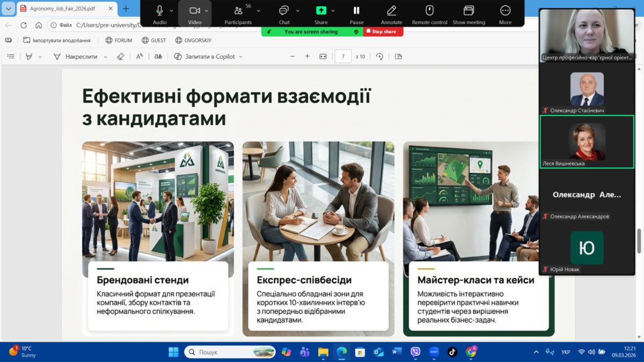Click the Stop share button

tap(383, 32)
